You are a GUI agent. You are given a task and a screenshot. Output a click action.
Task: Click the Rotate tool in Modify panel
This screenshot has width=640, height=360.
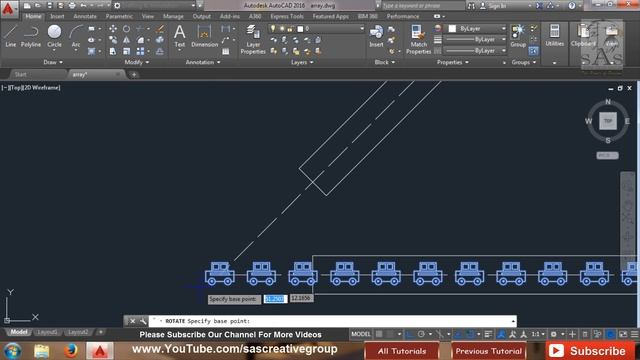click(x=127, y=29)
